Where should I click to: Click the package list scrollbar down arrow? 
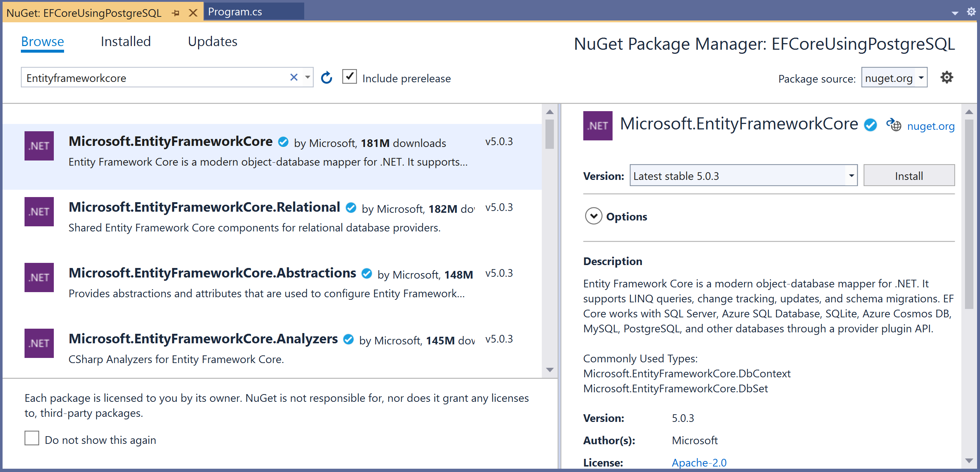pos(549,370)
